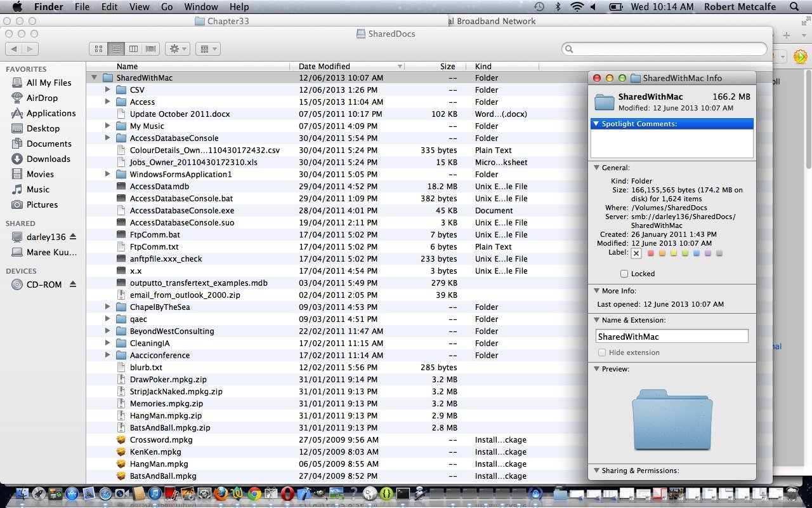The image size is (812, 508).
Task: Expand the ChapelByTheSea folder
Action: click(x=108, y=307)
